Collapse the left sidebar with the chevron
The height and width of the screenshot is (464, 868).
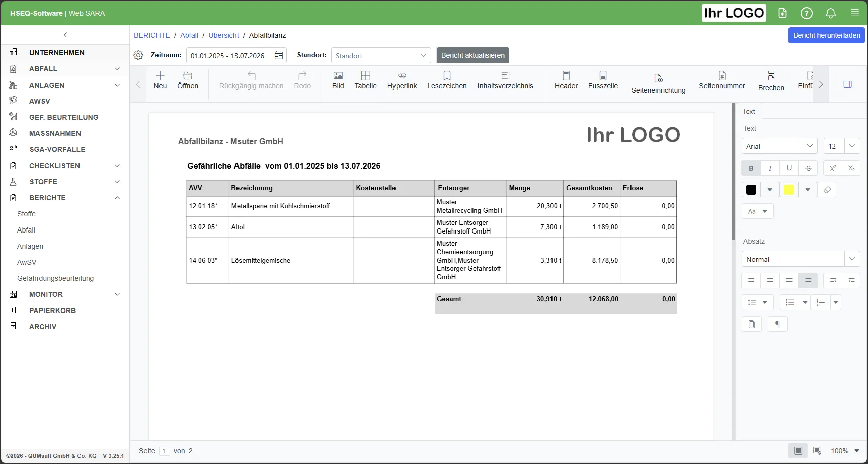(x=65, y=35)
